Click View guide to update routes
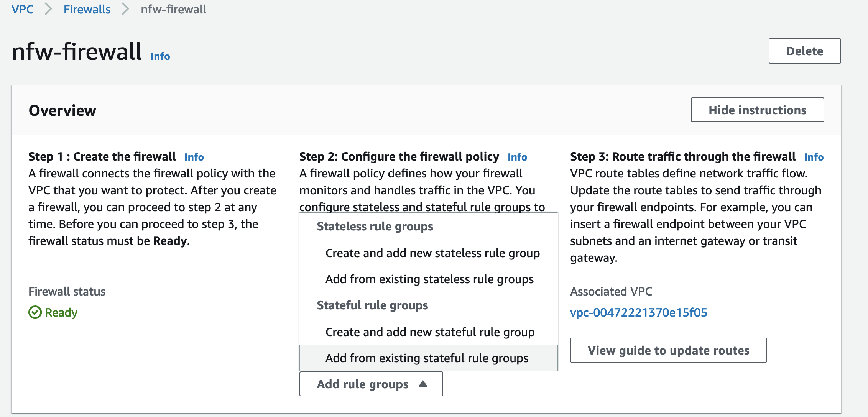The width and height of the screenshot is (868, 417). click(x=668, y=350)
